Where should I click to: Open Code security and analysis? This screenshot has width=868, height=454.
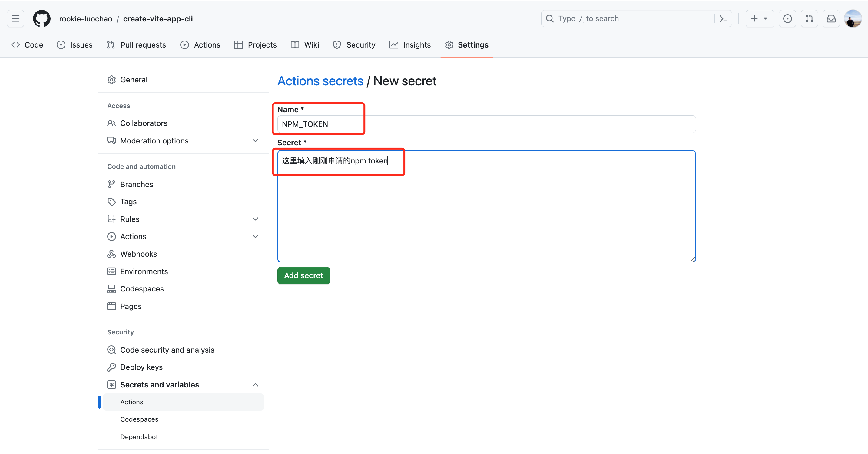(184, 350)
